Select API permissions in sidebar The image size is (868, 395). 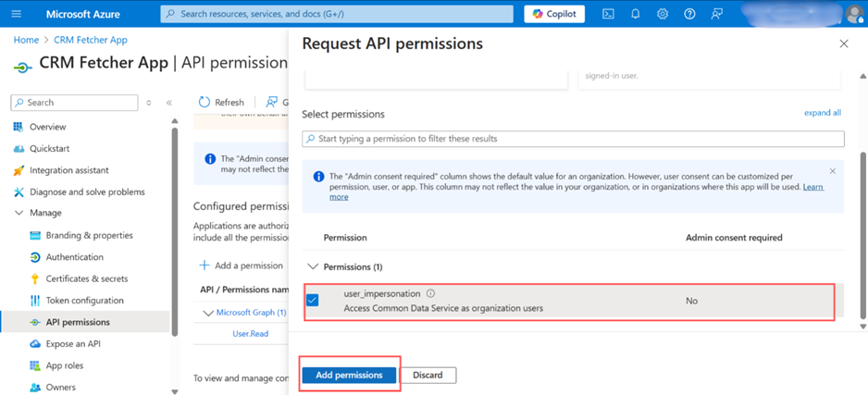point(78,322)
